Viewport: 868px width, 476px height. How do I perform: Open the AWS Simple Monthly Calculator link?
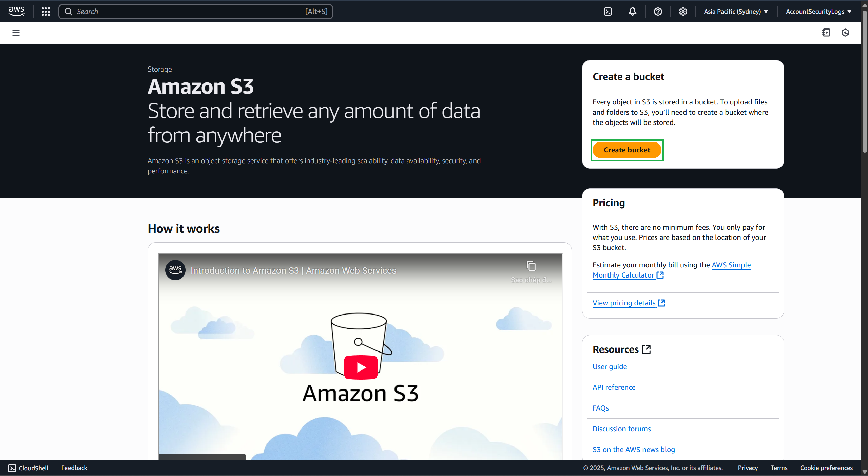click(x=623, y=275)
